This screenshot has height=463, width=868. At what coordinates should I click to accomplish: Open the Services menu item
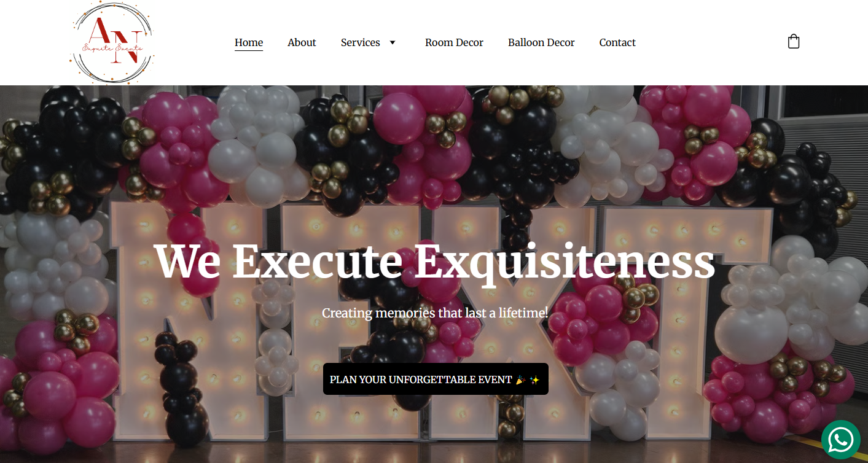pyautogui.click(x=361, y=42)
